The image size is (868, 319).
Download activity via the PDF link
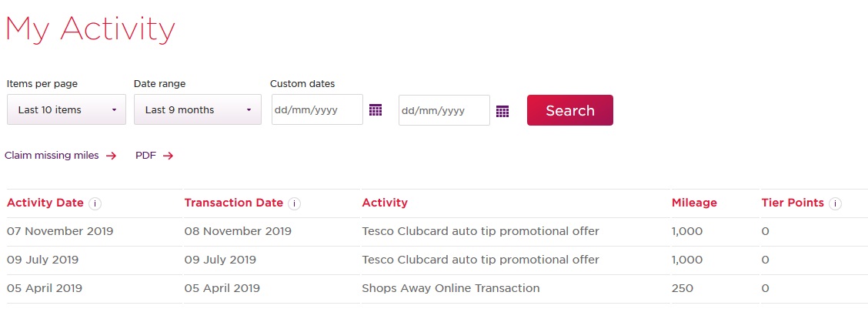(145, 156)
